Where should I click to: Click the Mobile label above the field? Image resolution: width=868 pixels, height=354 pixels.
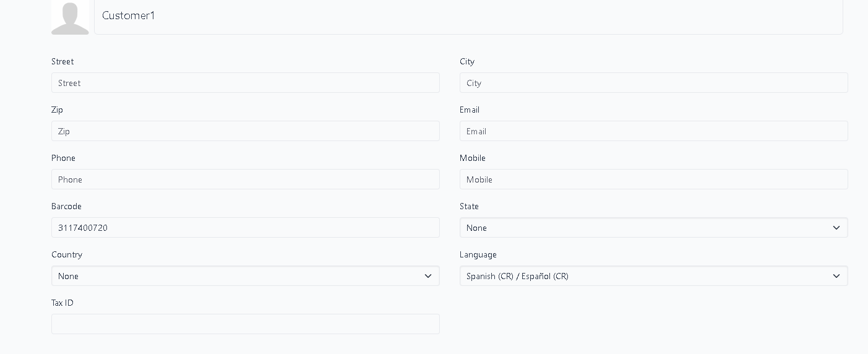[472, 158]
